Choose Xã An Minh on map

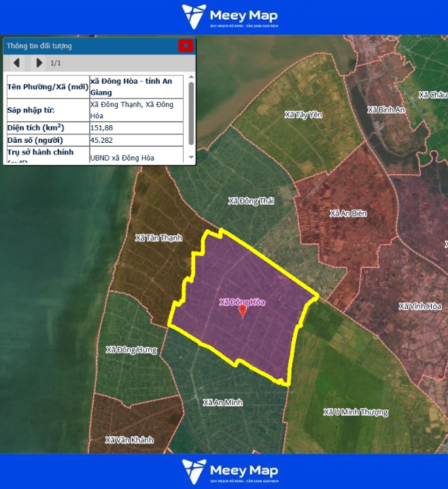coord(222,403)
